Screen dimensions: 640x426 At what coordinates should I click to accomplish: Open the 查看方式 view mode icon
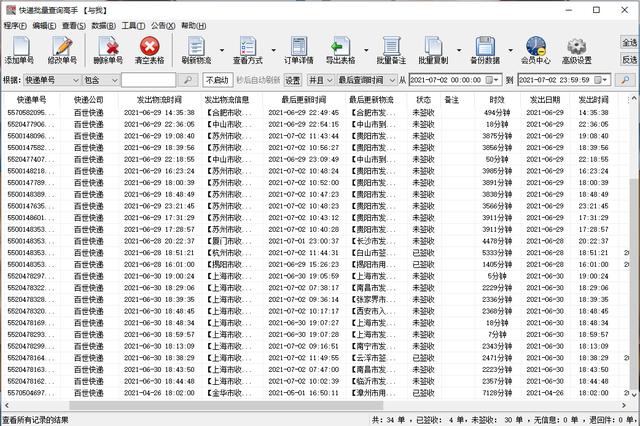tap(248, 50)
